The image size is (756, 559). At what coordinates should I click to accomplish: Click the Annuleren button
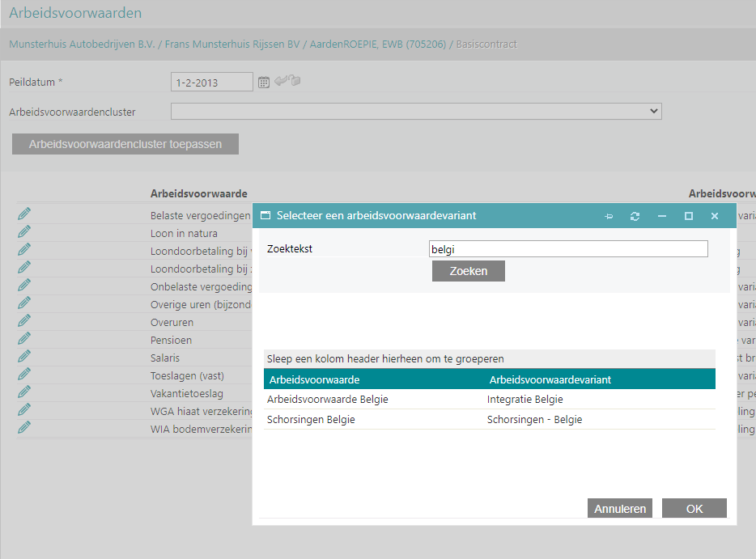[619, 508]
